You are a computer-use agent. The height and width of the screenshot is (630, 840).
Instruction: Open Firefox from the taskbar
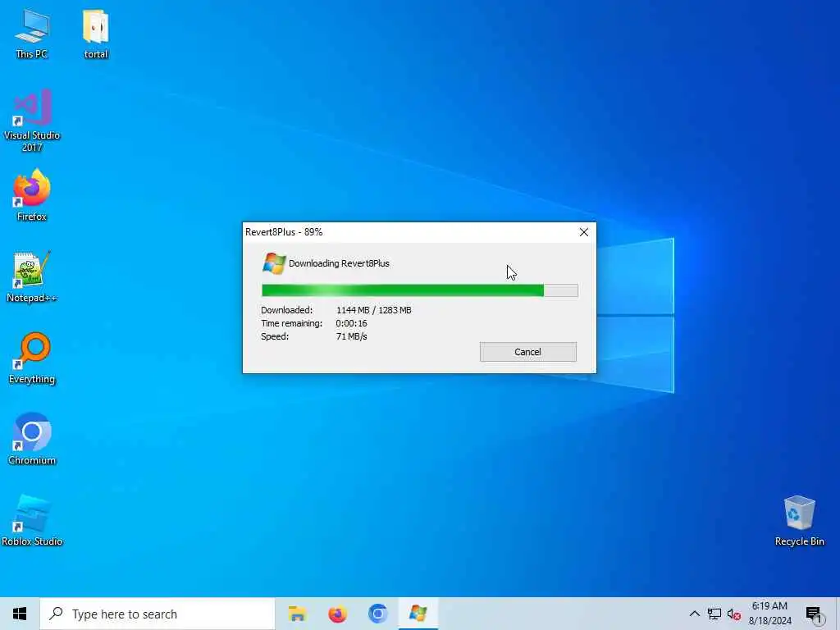click(x=337, y=614)
